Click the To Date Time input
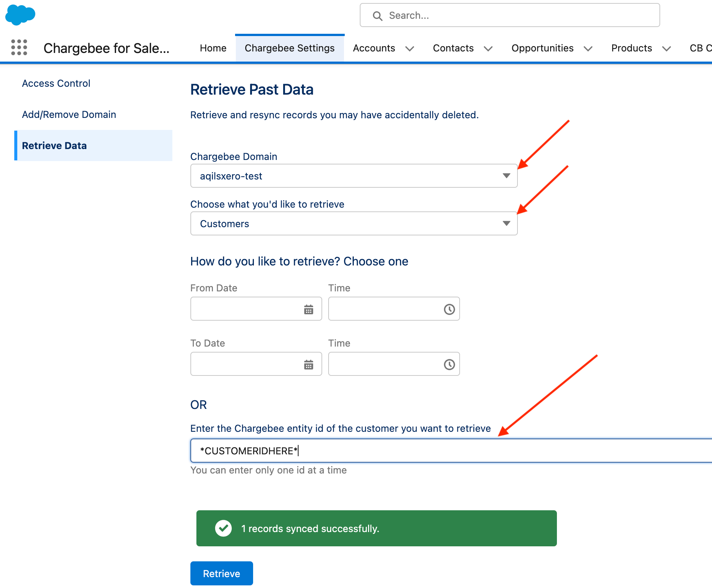This screenshot has width=712, height=588. click(x=394, y=364)
